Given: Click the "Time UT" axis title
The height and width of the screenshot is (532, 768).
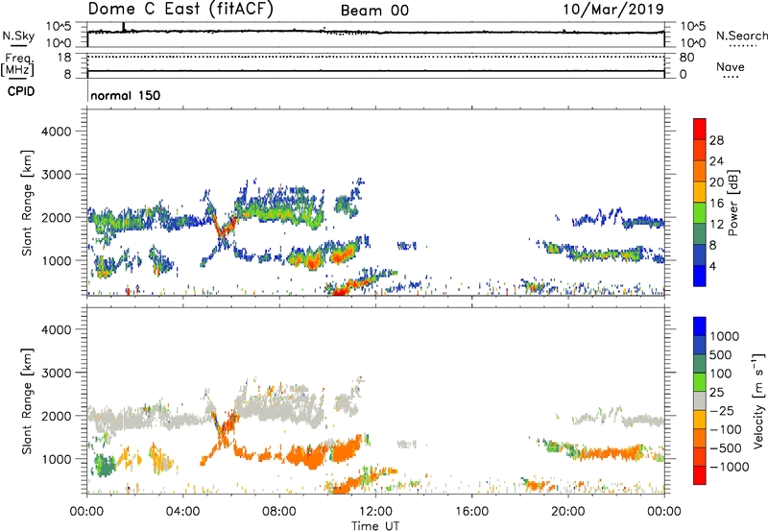Looking at the screenshot, I should coord(375,526).
